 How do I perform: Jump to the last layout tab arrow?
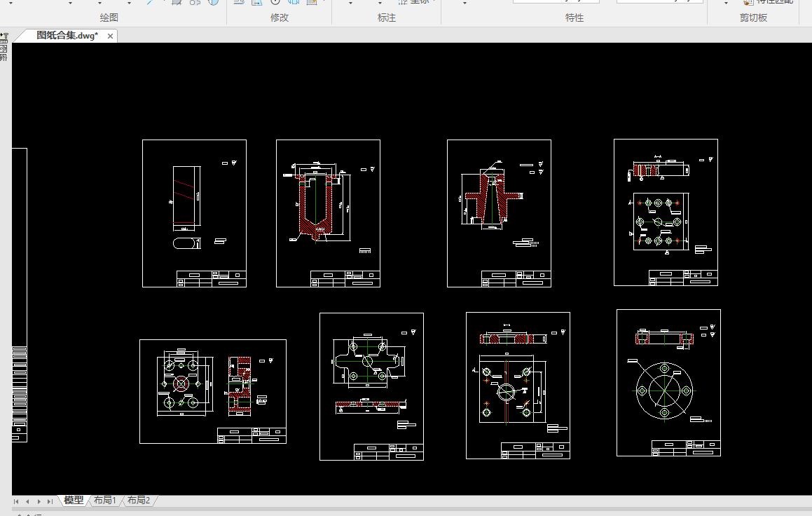[50, 501]
